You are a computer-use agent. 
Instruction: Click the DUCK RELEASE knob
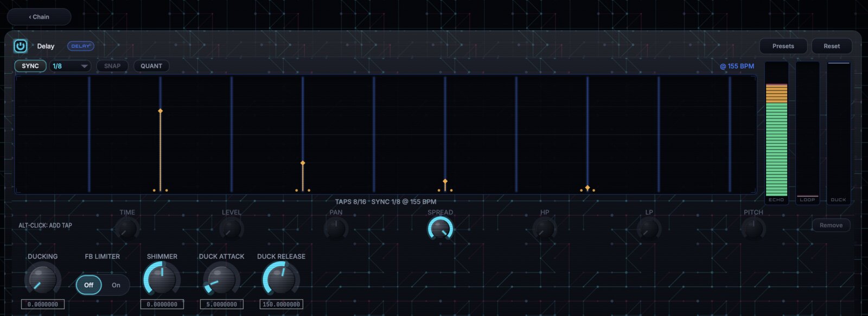(281, 280)
